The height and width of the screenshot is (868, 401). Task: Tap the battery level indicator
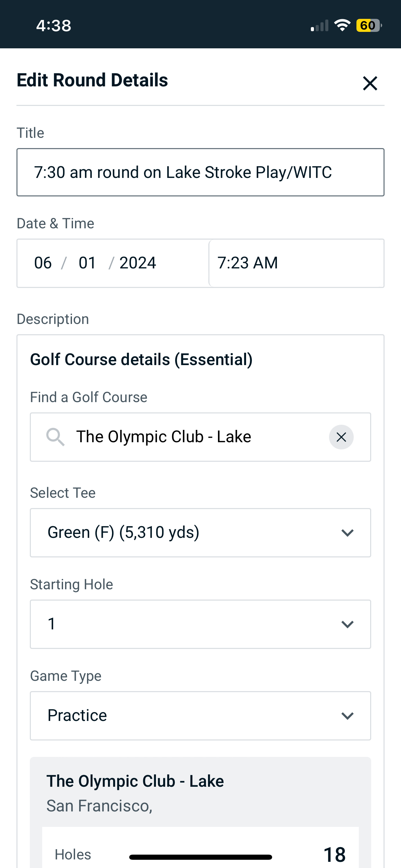point(368,25)
